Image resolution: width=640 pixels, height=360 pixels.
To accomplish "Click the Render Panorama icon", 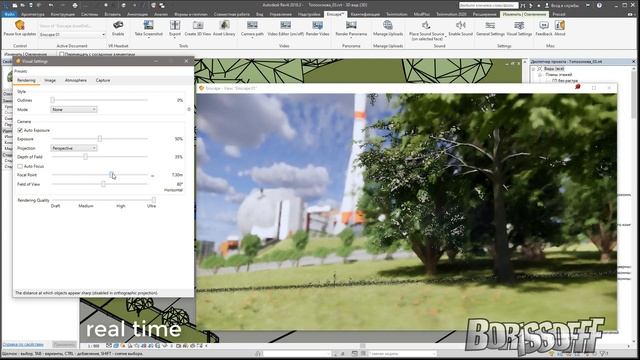I will point(351,25).
